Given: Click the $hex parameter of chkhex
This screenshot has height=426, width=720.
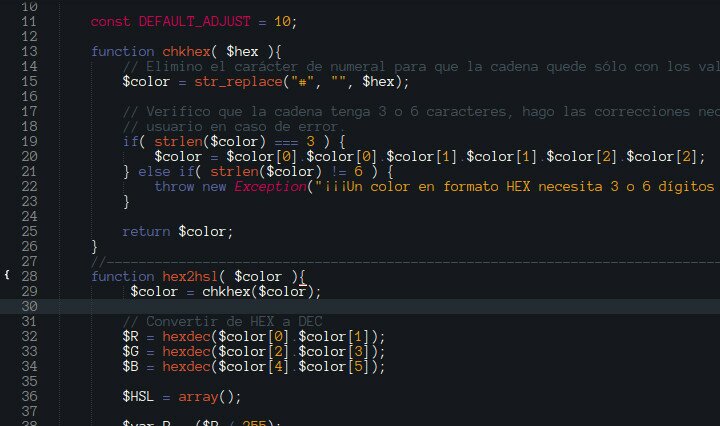Looking at the screenshot, I should [x=242, y=51].
